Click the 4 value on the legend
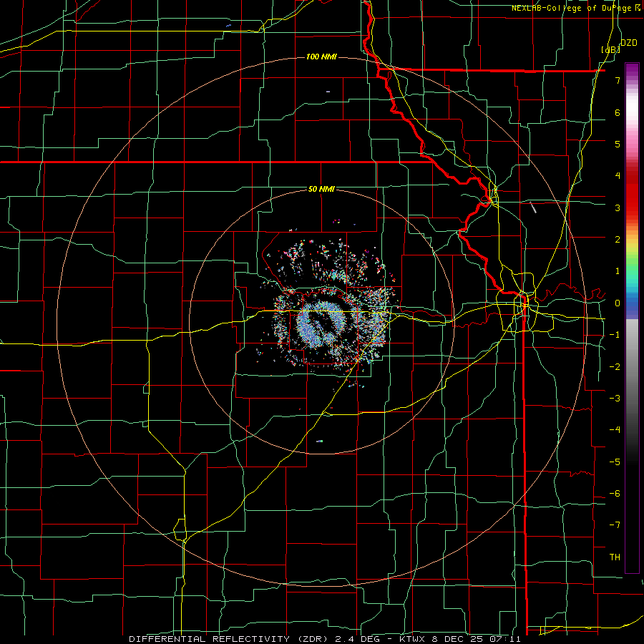This screenshot has width=644, height=644. tap(618, 176)
